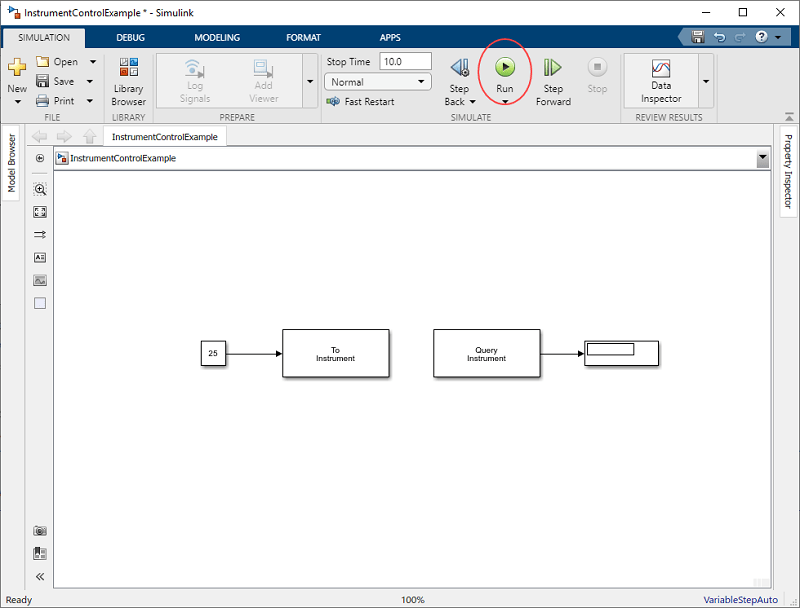Click the Save disk icon in File group
The height and width of the screenshot is (608, 800).
pyautogui.click(x=43, y=81)
